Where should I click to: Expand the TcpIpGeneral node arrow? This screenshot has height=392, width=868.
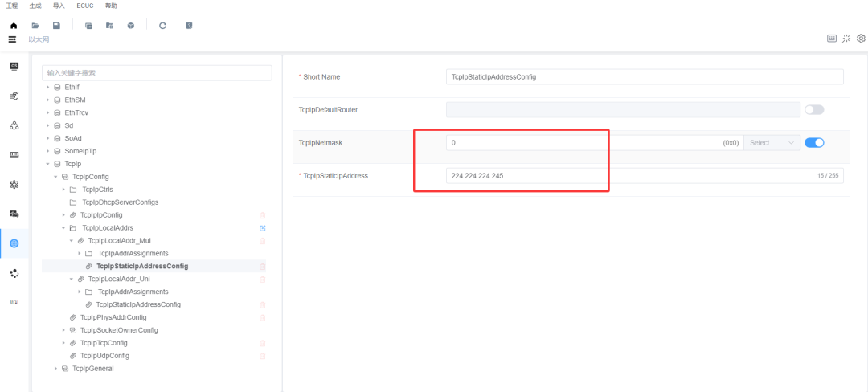coord(55,368)
